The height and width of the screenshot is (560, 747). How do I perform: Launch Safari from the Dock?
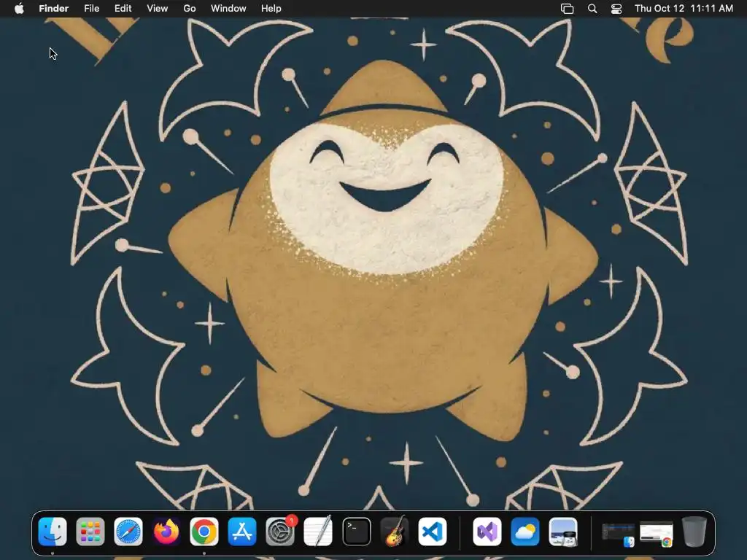point(128,531)
